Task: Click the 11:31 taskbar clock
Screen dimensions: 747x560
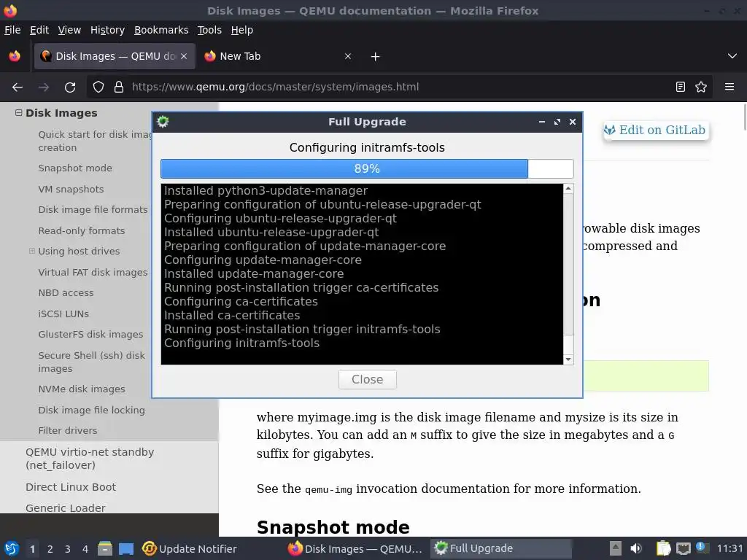Action: [729, 549]
